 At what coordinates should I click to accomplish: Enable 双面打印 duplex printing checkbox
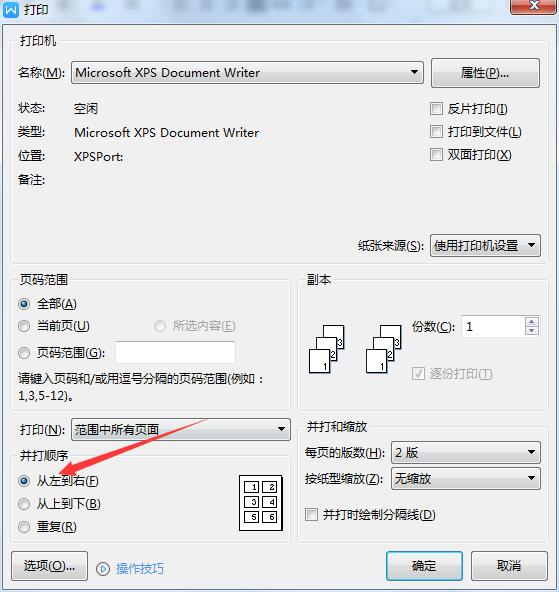pyautogui.click(x=436, y=155)
